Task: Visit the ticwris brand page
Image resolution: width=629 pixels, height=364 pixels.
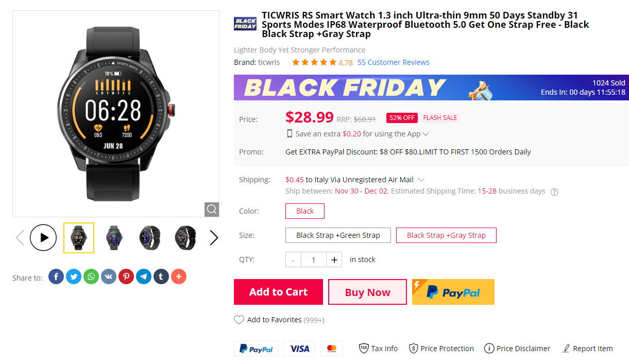Action: [x=269, y=62]
